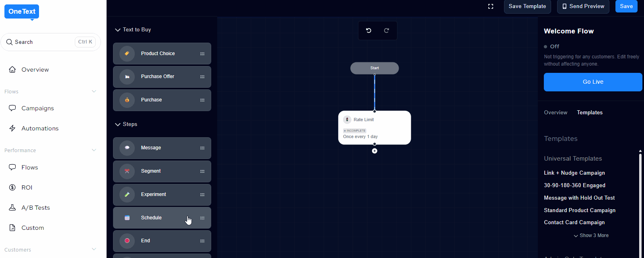The image size is (644, 258).
Task: Add a step with plus button below Rate Limit
Action: pos(374,151)
